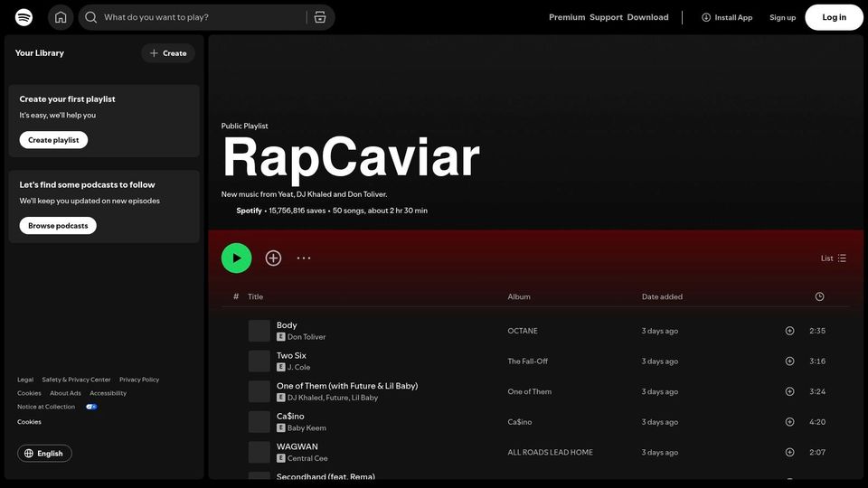The image size is (868, 488).
Task: Add Ca$ino to Liked Songs
Action: click(x=790, y=422)
